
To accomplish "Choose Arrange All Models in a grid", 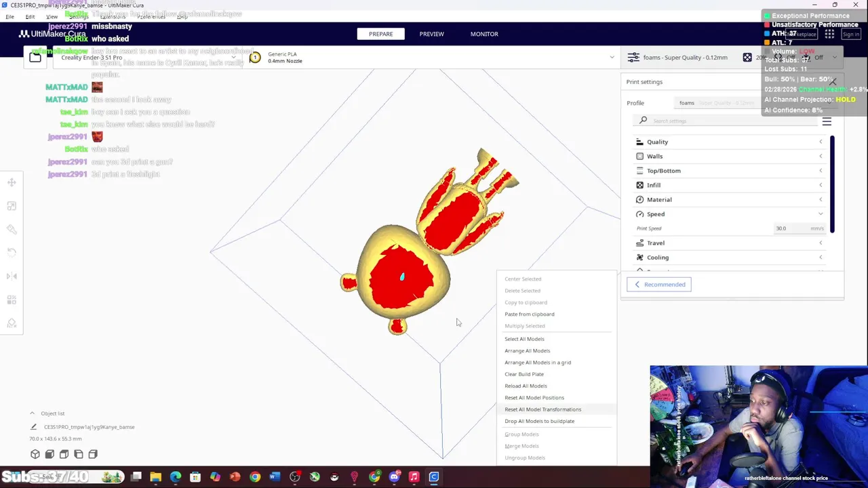I will (538, 363).
